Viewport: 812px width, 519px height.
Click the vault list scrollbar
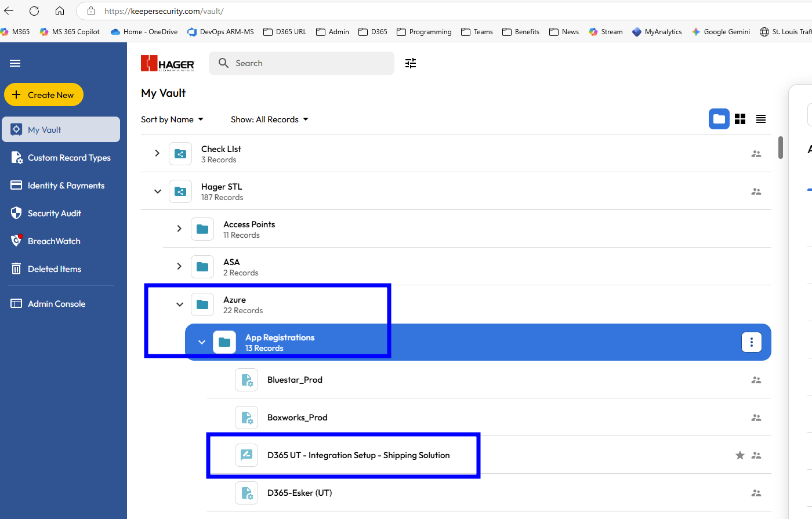pyautogui.click(x=781, y=147)
